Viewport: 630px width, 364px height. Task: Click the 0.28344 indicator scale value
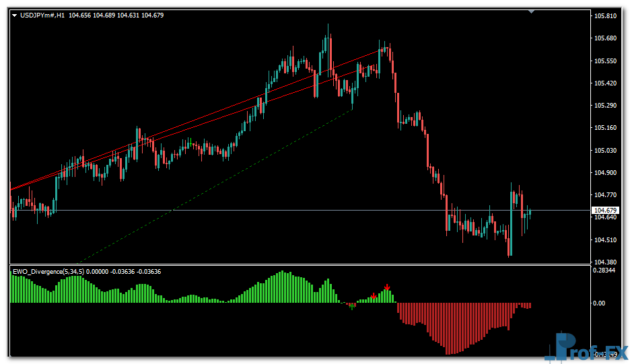[x=606, y=271]
